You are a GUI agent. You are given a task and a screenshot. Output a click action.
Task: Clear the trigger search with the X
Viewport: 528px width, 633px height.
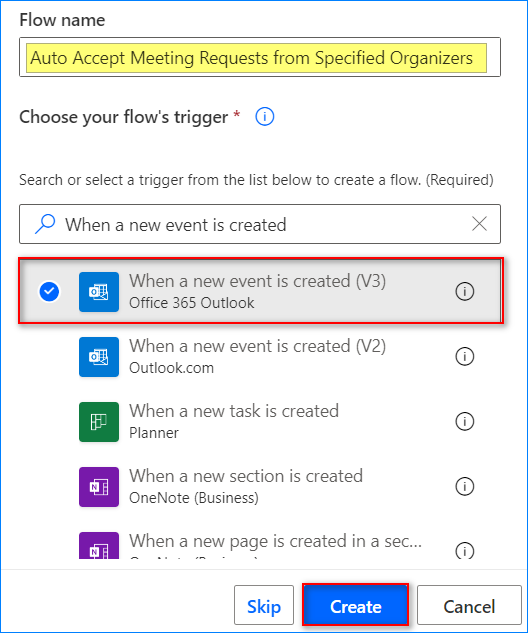[480, 224]
